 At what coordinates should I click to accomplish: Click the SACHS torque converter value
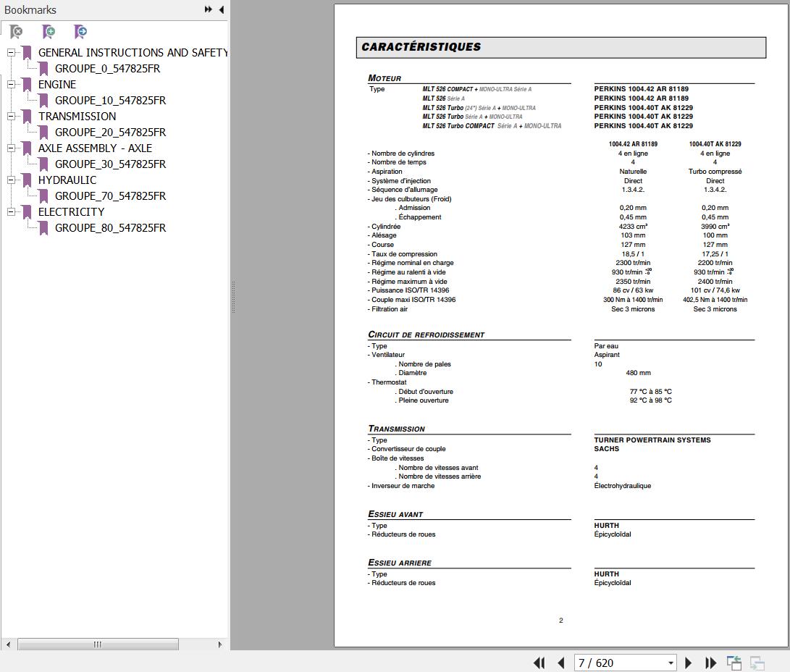[607, 449]
